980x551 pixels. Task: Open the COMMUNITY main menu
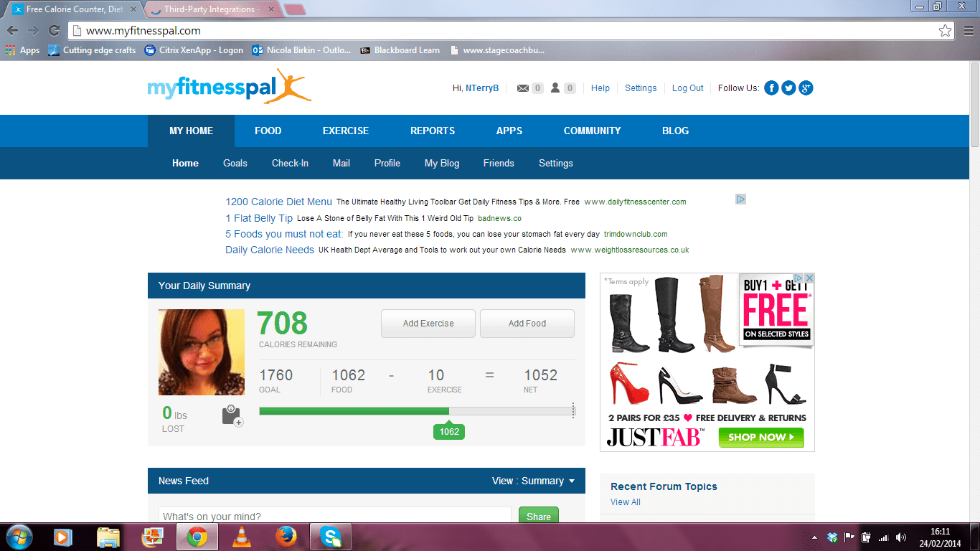(x=592, y=131)
